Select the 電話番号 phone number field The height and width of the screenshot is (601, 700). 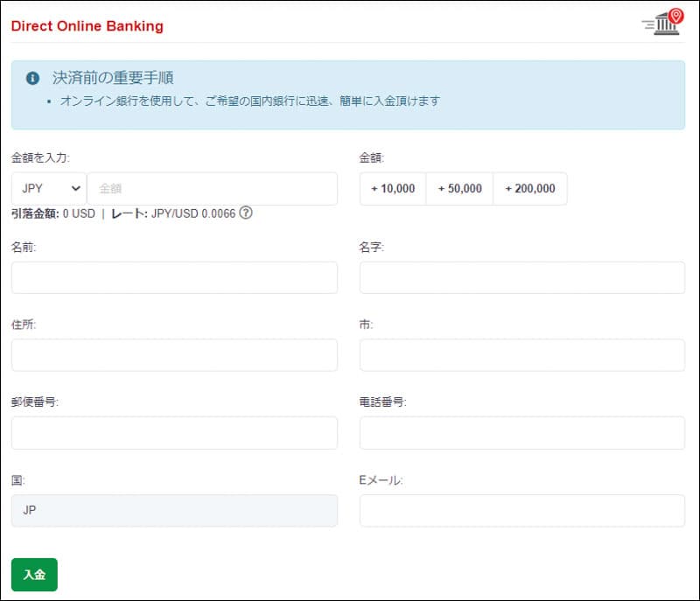click(521, 432)
